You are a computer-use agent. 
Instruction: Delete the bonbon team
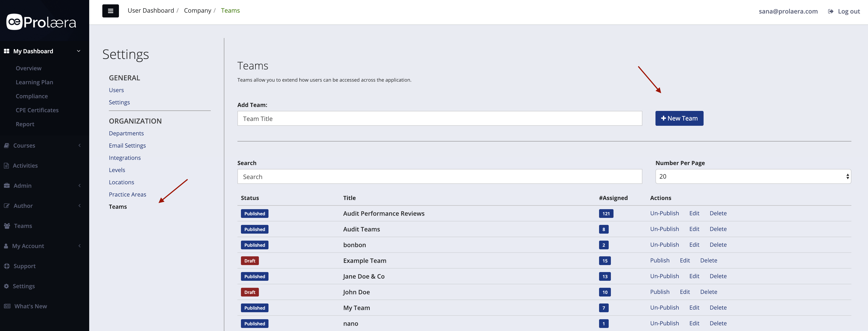tap(718, 245)
